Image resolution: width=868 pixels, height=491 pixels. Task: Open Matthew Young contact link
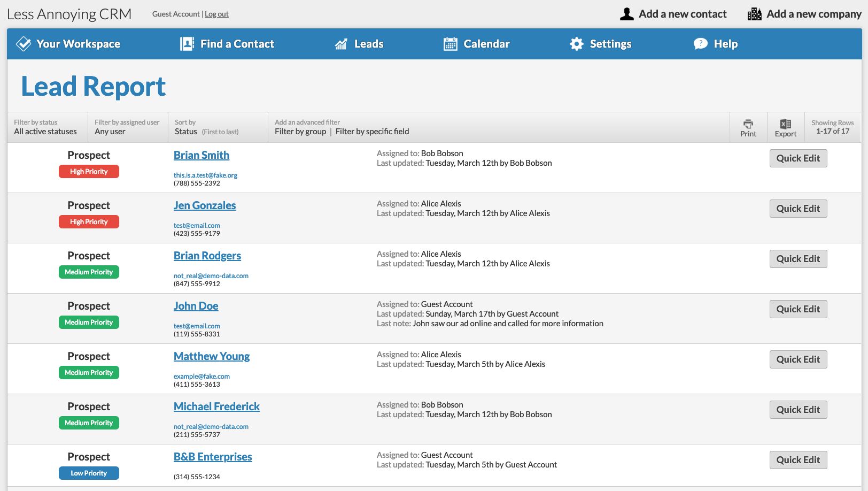click(x=212, y=356)
